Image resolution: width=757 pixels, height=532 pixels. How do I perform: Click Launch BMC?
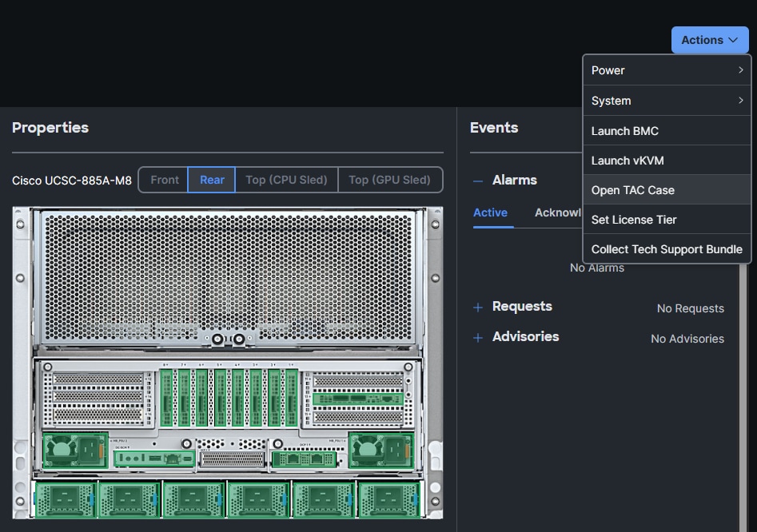point(626,130)
